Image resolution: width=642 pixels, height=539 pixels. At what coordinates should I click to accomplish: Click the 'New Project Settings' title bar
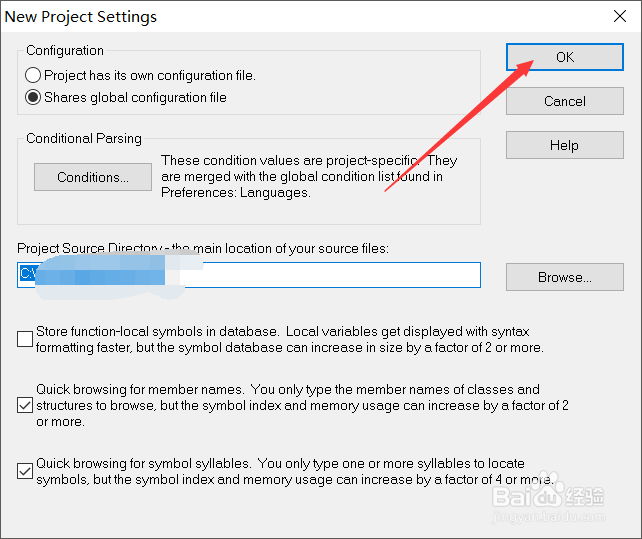[x=250, y=17]
